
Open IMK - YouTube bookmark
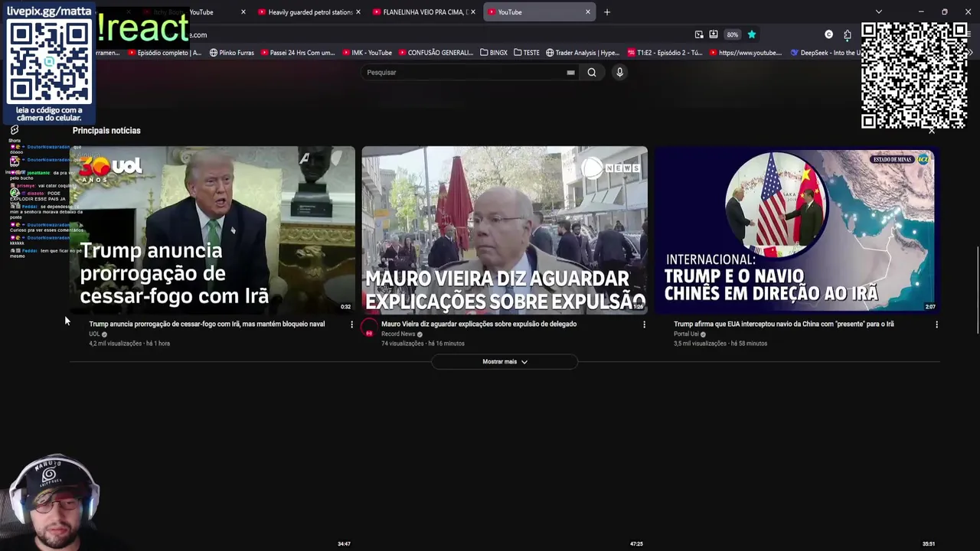pyautogui.click(x=367, y=53)
